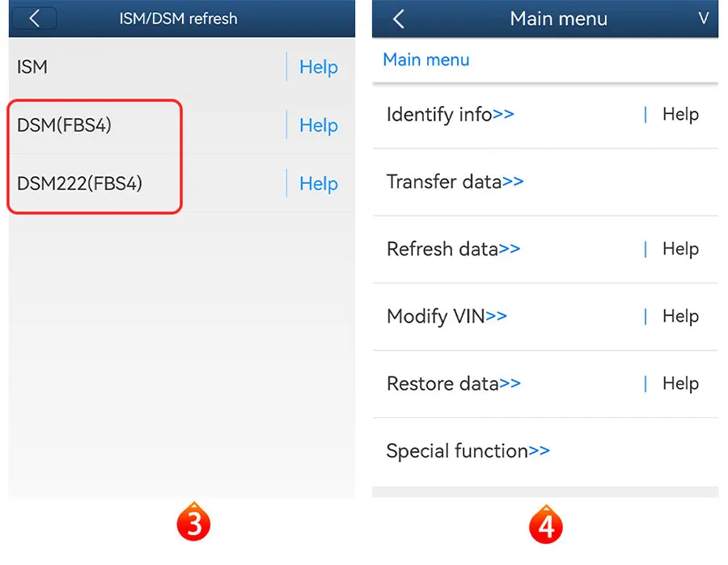Screen dimensions: 728x565
Task: Select DSM(FBS4) from the list
Action: point(64,125)
